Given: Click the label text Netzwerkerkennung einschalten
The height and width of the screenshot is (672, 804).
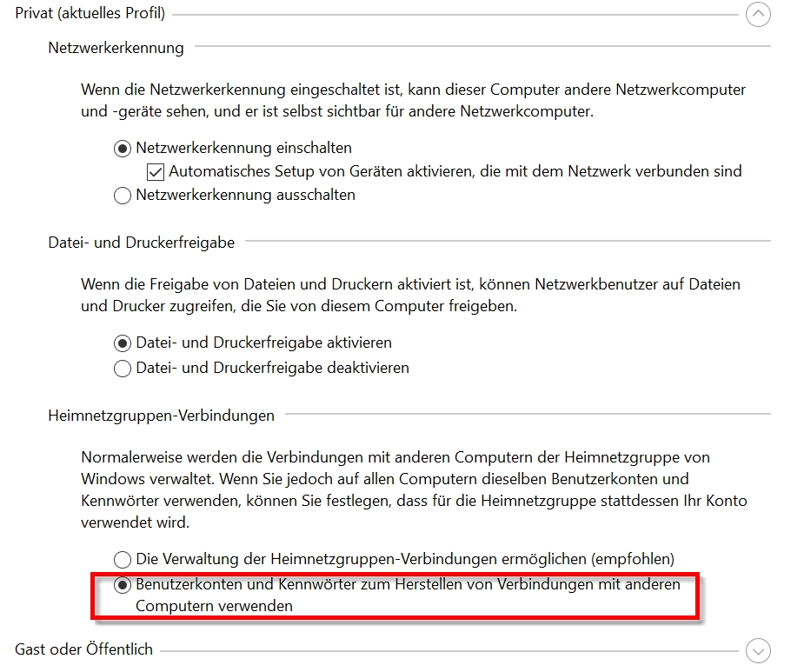Looking at the screenshot, I should coord(244,149).
